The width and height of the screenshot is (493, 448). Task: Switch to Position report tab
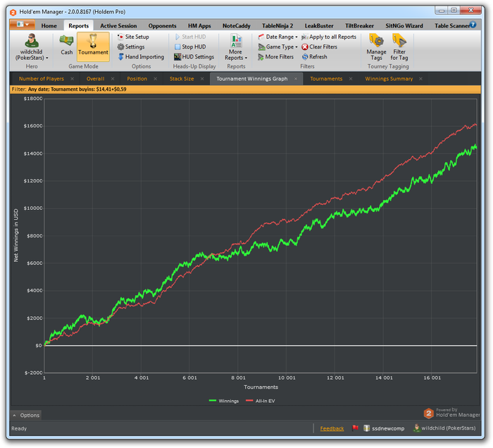click(137, 79)
